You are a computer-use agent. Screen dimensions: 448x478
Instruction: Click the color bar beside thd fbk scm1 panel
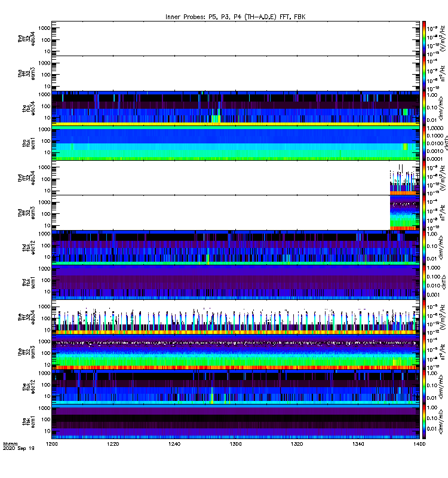424,282
